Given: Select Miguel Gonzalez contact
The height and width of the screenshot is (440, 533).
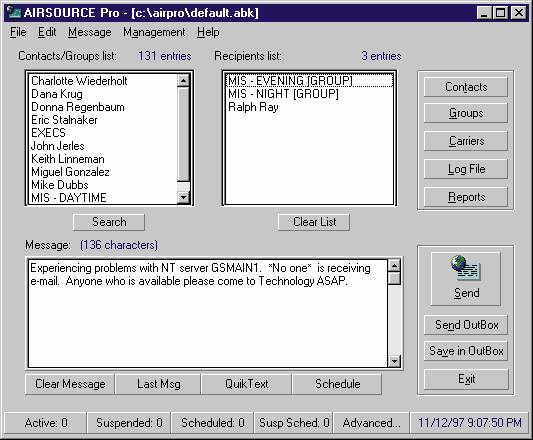Looking at the screenshot, I should pos(103,172).
